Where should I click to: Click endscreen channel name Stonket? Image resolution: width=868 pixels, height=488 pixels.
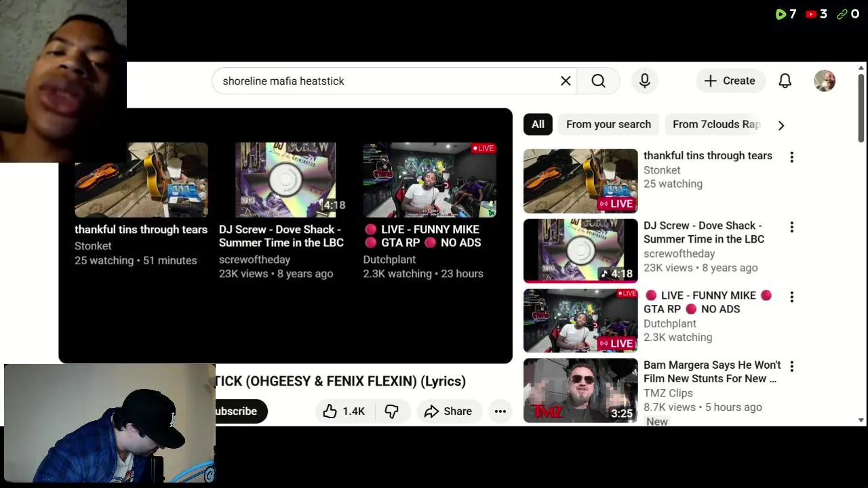click(x=93, y=246)
